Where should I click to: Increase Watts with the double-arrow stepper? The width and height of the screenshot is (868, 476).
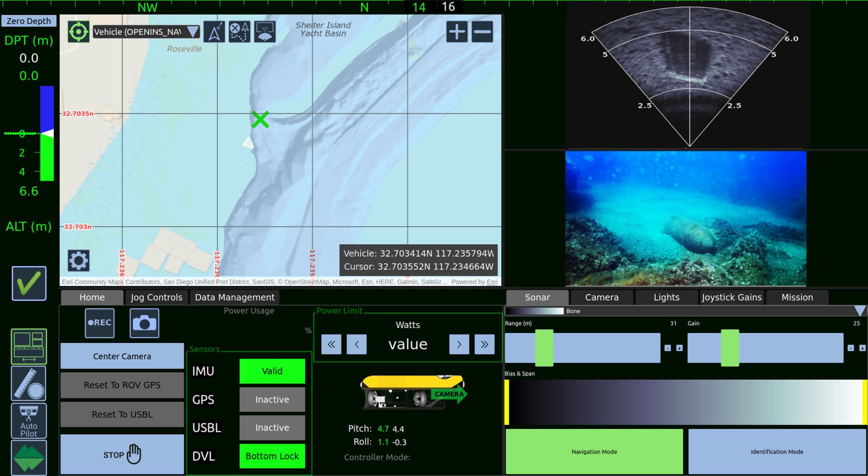[x=484, y=344]
